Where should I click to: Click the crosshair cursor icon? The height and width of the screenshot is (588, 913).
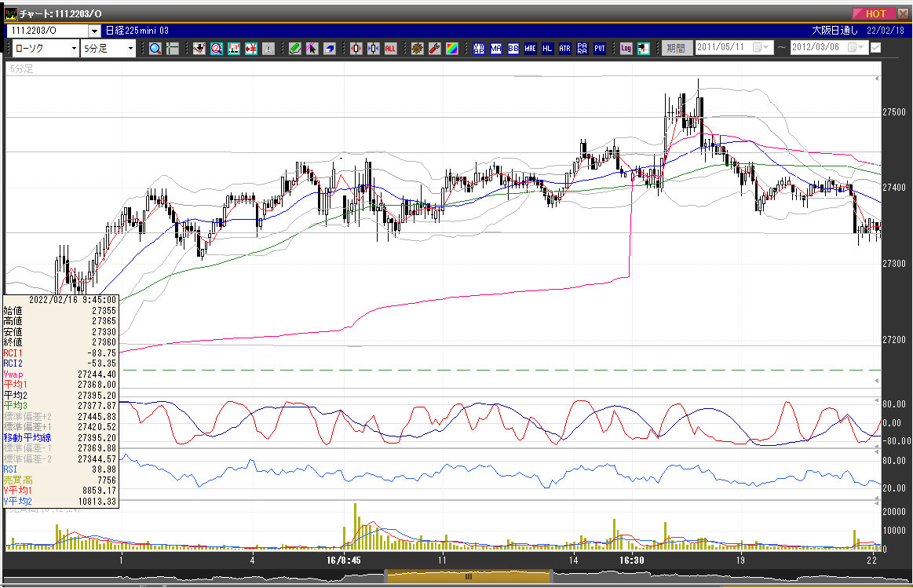(173, 49)
